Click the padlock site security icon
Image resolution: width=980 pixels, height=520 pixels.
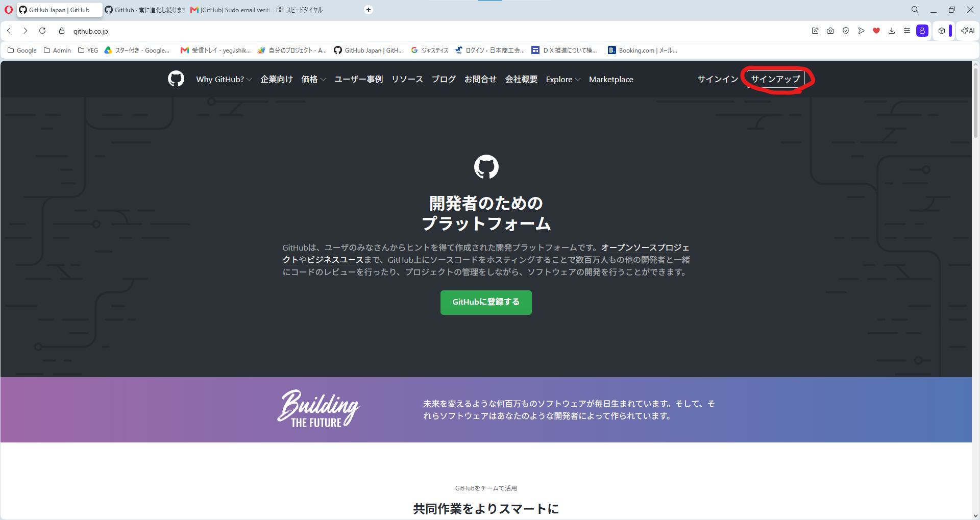tap(62, 31)
